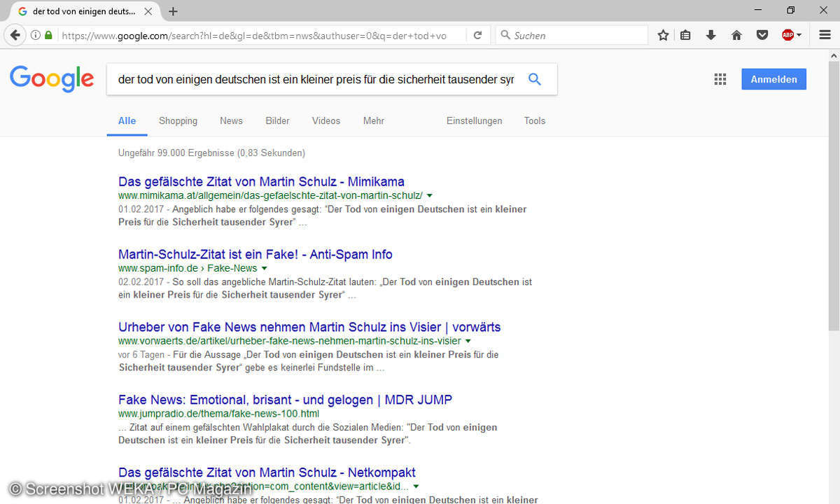840x504 pixels.
Task: Click the Google logo
Action: 52,79
